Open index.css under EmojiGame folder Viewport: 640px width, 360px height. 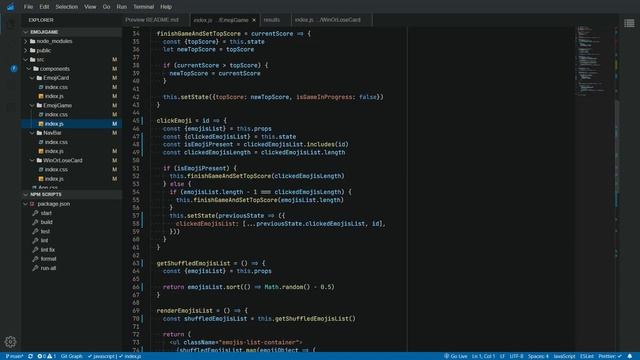pos(56,115)
